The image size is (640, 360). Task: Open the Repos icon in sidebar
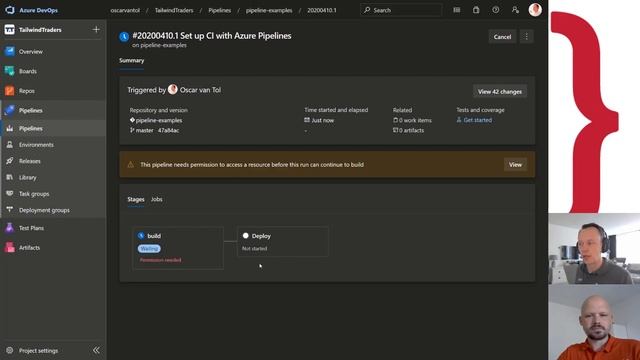click(10, 91)
